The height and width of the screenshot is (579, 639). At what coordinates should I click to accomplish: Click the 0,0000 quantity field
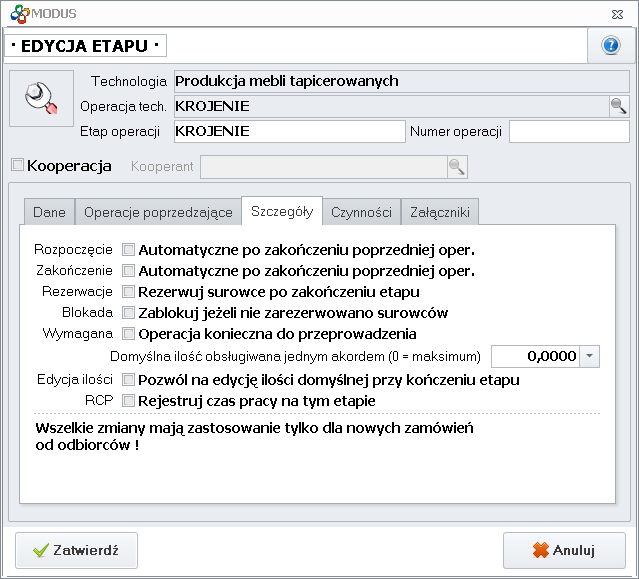coord(535,356)
